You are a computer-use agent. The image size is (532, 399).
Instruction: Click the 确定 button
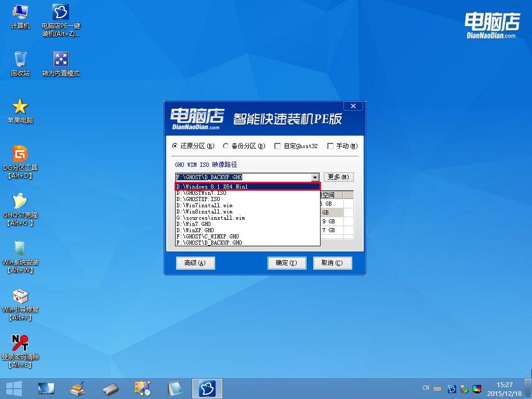(x=287, y=263)
